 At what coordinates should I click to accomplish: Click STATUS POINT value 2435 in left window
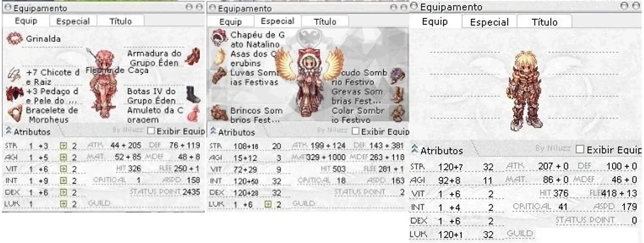191,192
